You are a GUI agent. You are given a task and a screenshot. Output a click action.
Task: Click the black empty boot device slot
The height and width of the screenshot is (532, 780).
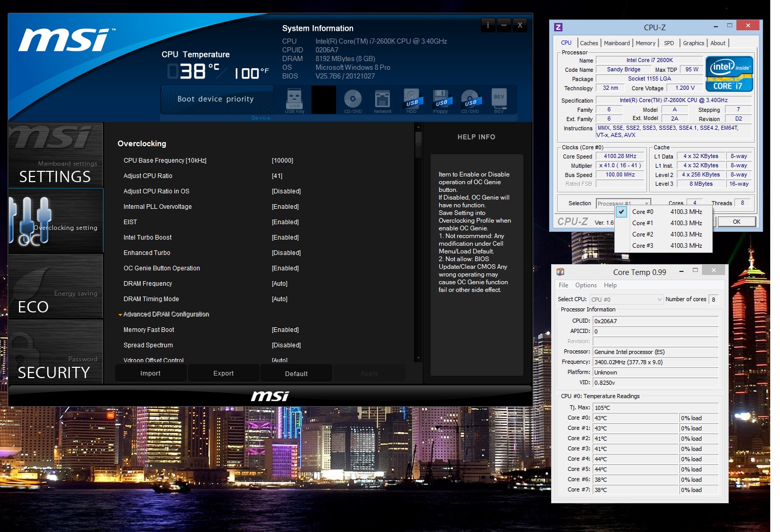324,100
